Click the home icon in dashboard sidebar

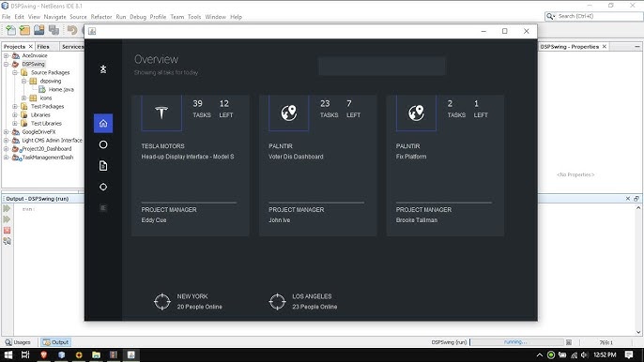point(103,123)
